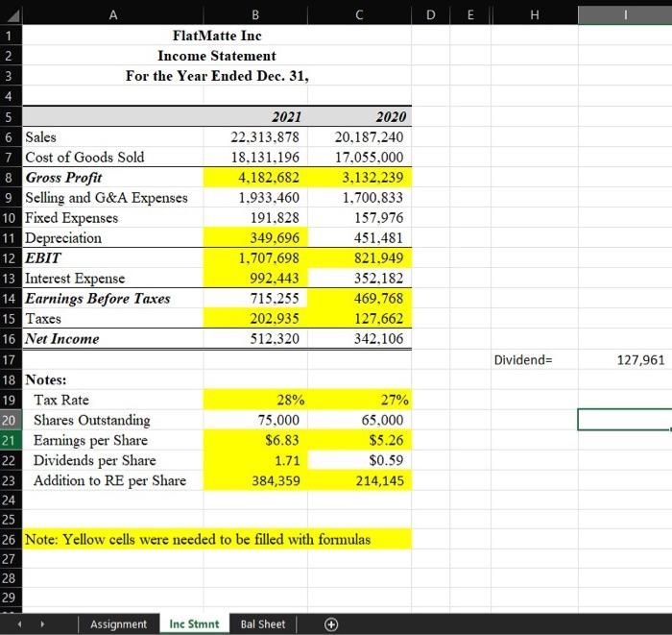Select the Taxes value 127,662
The height and width of the screenshot is (635, 672).
(x=360, y=319)
